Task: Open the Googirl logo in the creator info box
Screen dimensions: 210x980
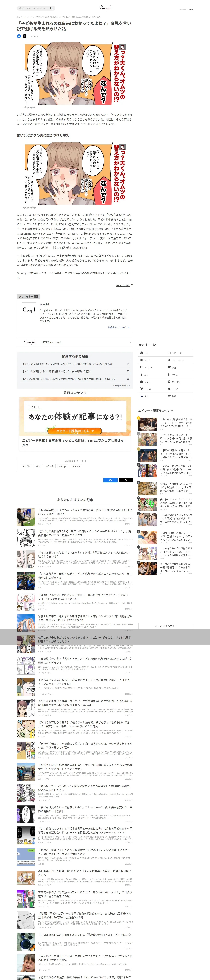Action: coord(29,310)
